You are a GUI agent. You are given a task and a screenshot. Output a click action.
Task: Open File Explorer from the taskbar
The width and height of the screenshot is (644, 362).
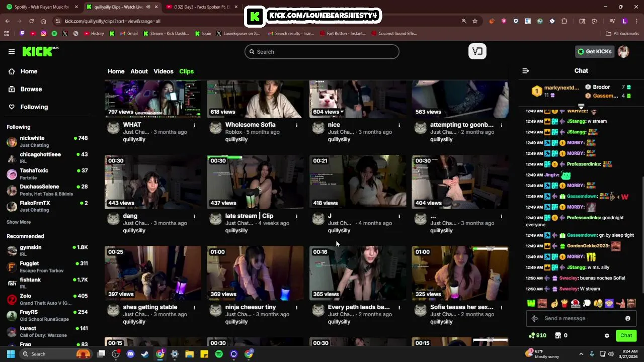click(x=190, y=354)
